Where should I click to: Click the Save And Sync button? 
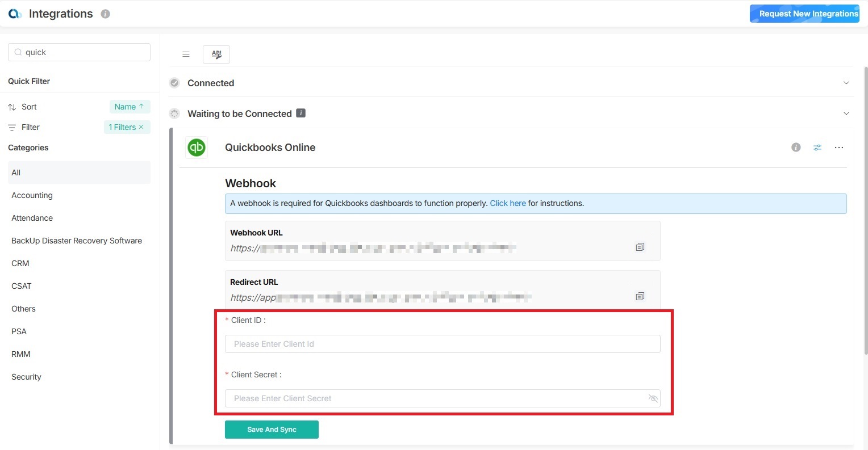pos(272,430)
